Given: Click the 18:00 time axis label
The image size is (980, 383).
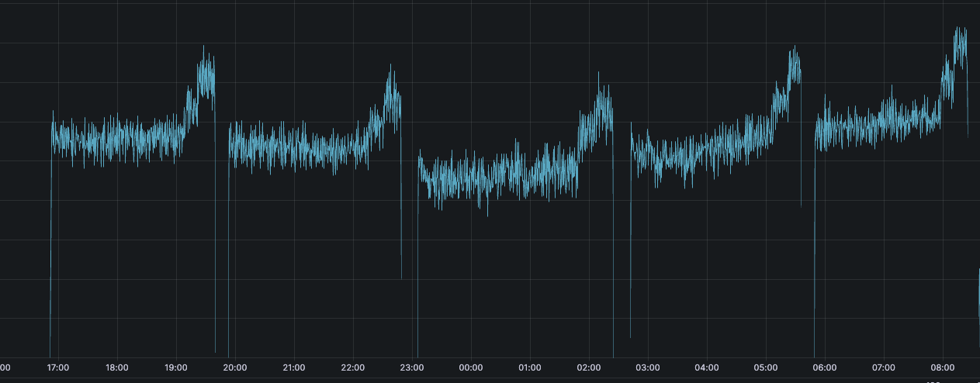Looking at the screenshot, I should [117, 367].
